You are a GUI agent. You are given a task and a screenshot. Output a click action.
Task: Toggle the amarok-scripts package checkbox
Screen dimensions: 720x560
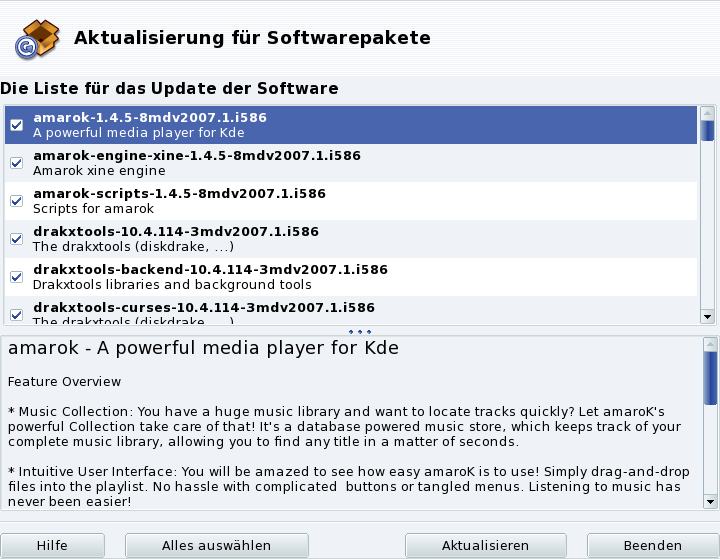pyautogui.click(x=16, y=201)
